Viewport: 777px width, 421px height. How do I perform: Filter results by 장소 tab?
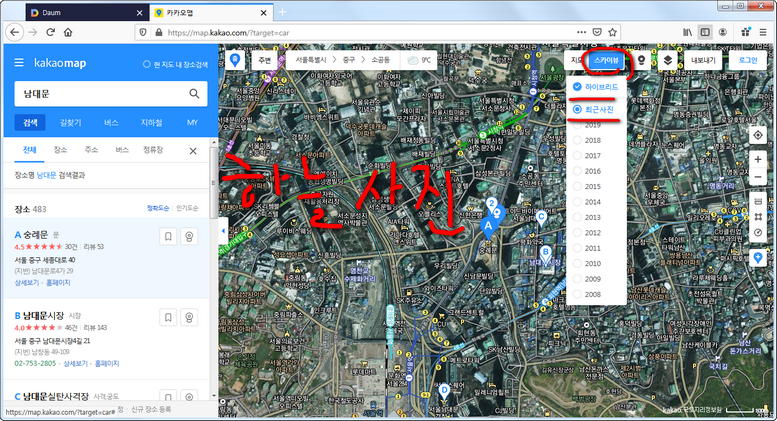[60, 150]
